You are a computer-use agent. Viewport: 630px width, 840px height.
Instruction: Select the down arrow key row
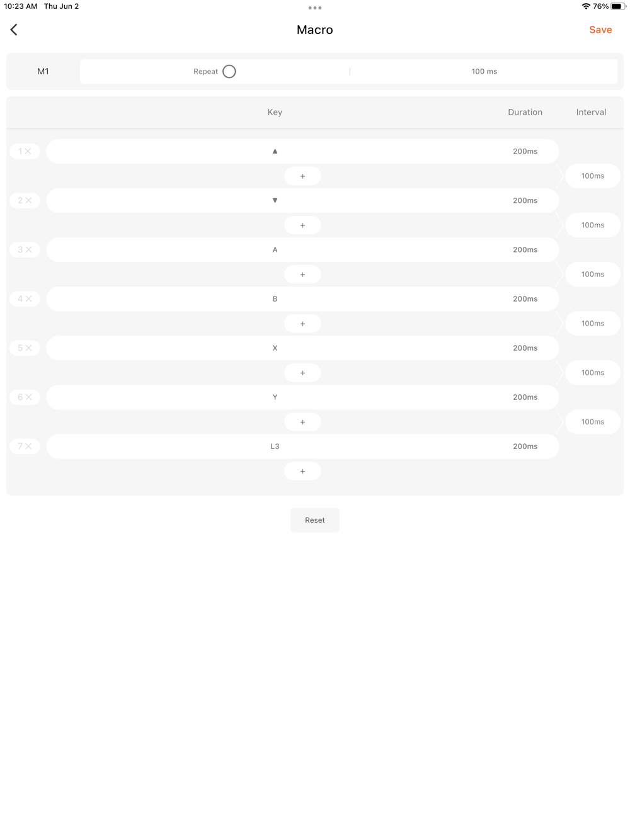[302, 200]
